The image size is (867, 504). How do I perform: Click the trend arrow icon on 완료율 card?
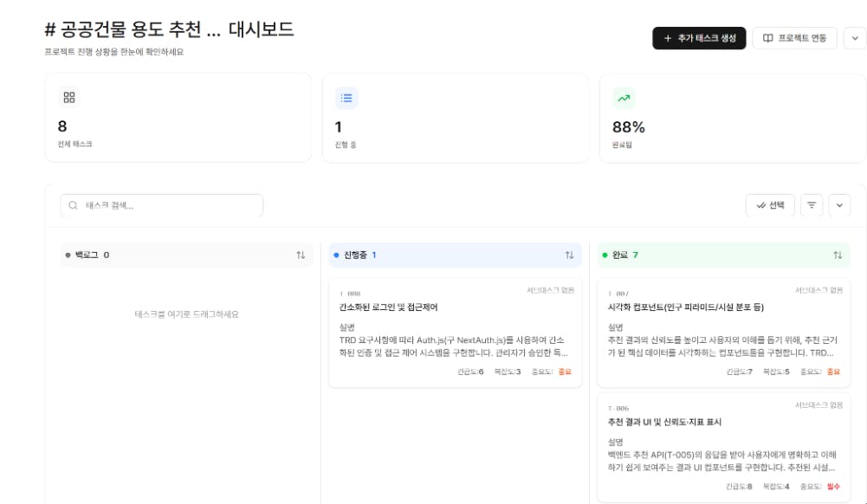coord(624,99)
